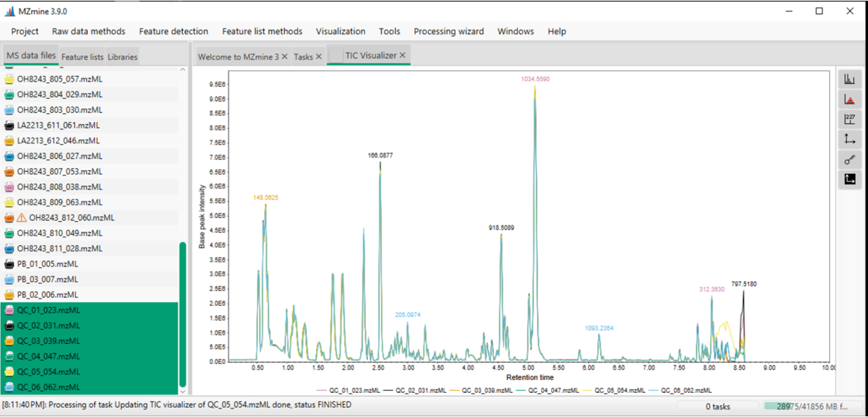Image resolution: width=868 pixels, height=417 pixels.
Task: Open the Raw data methods menu
Action: pos(89,31)
